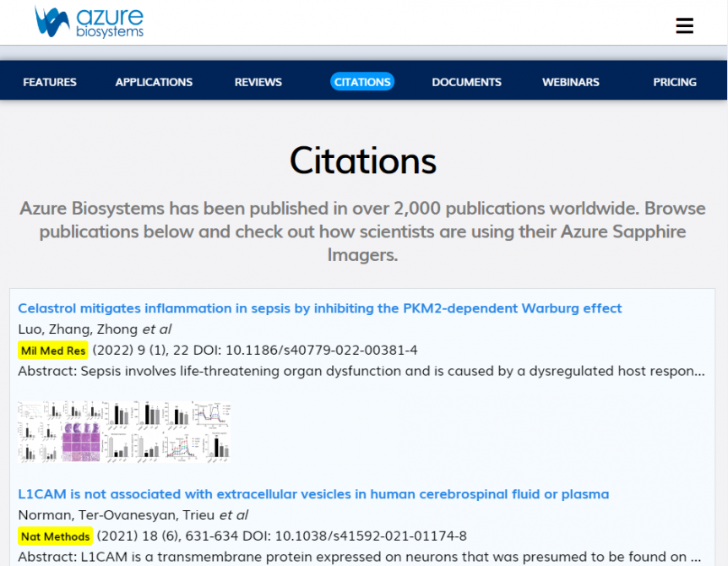Open the REVIEWS section
Image resolution: width=728 pixels, height=566 pixels.
point(258,82)
